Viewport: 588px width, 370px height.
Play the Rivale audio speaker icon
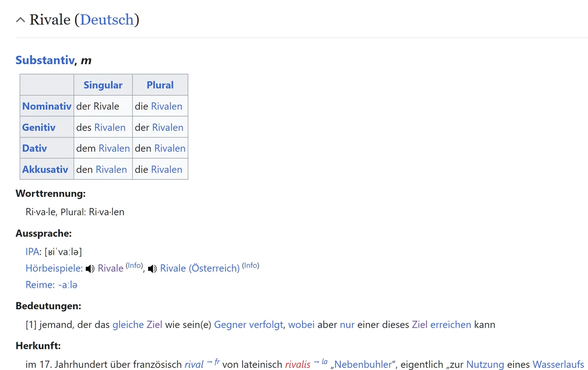click(x=90, y=269)
